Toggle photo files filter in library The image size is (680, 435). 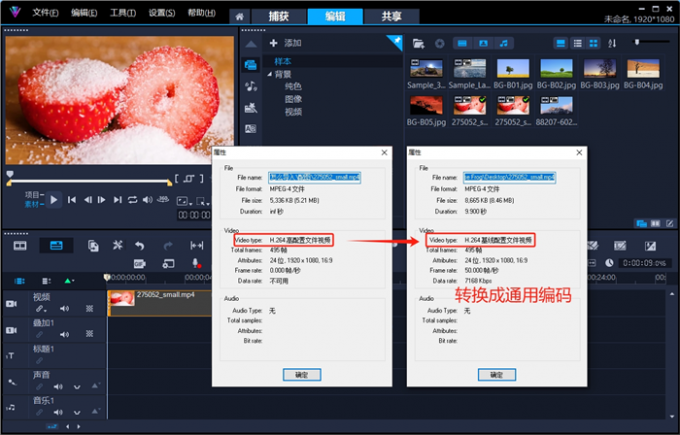[483, 43]
